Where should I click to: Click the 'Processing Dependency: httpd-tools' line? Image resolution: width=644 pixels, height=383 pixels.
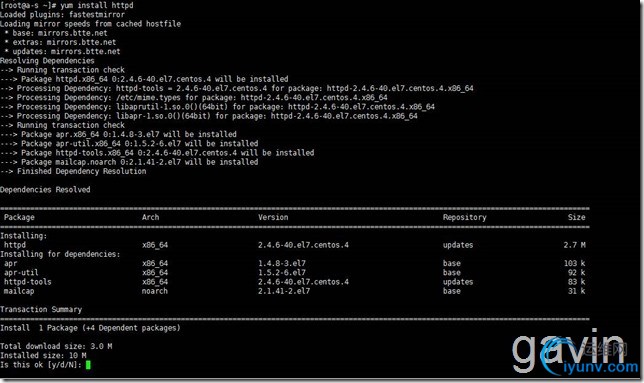(237, 88)
